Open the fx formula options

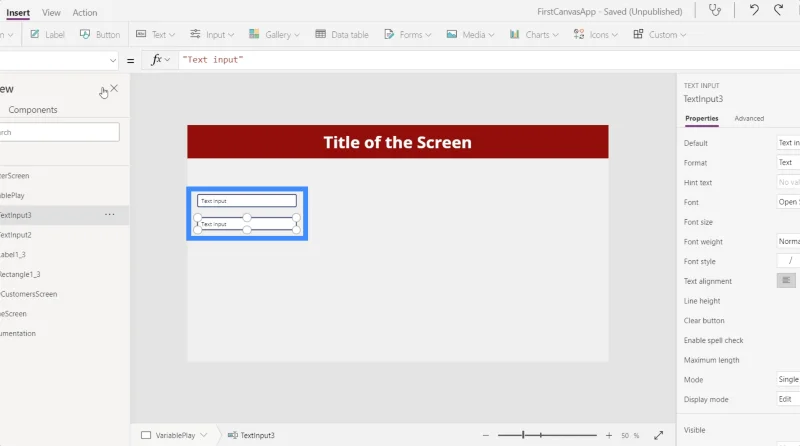click(x=160, y=60)
